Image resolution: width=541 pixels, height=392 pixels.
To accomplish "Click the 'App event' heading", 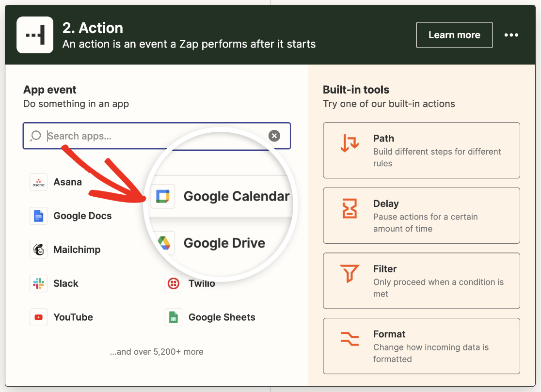I will 49,90.
